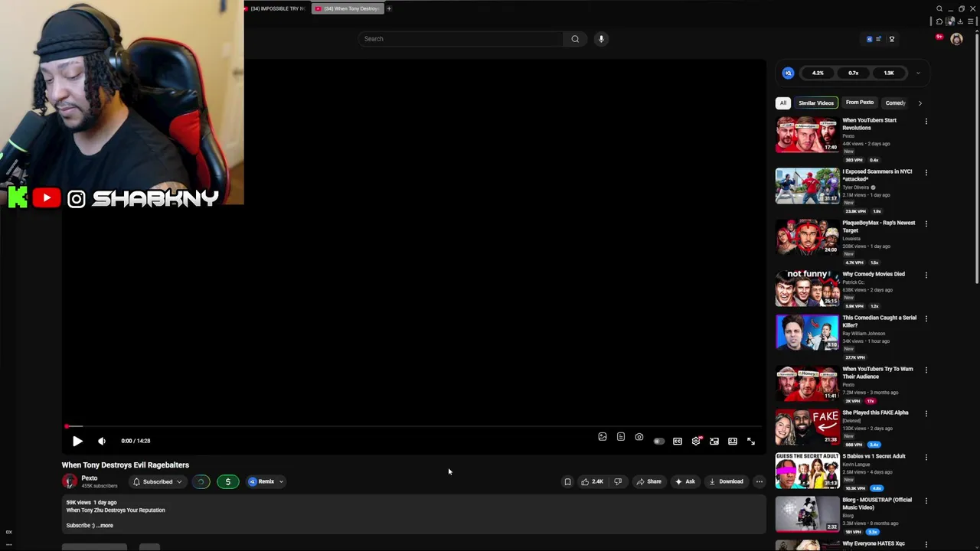Switch to miniplayer mode
Screen dimensions: 980x551
(714, 441)
